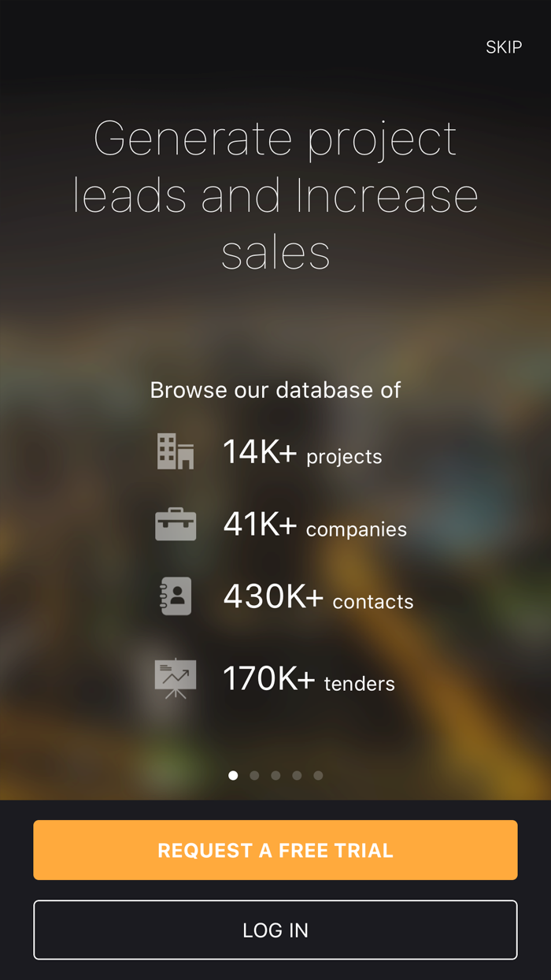The width and height of the screenshot is (551, 980).
Task: Click the tenders chart presentation icon
Action: pyautogui.click(x=175, y=676)
